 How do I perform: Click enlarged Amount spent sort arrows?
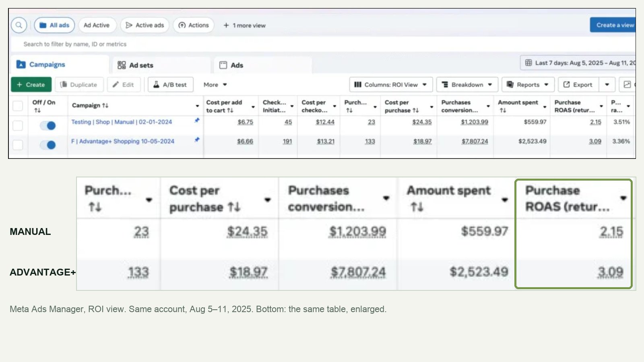(x=417, y=207)
